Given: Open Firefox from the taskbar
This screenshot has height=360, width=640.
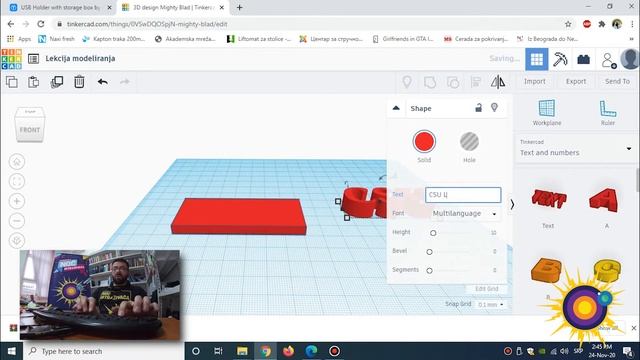Looking at the screenshot, I should [288, 351].
